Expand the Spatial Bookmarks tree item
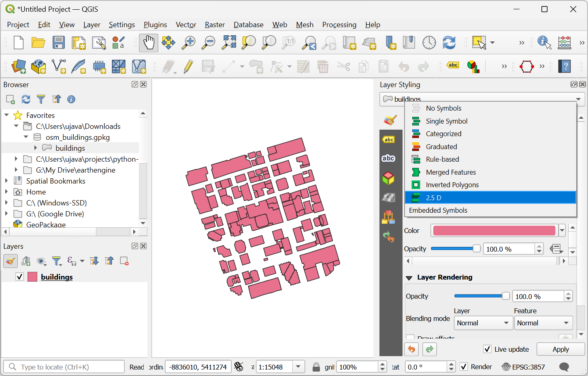 pyautogui.click(x=6, y=181)
